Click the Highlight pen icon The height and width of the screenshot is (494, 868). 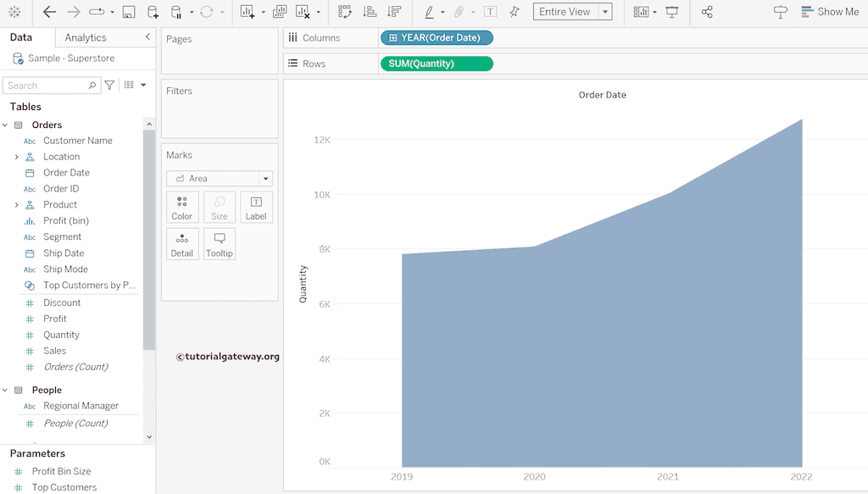pyautogui.click(x=429, y=12)
